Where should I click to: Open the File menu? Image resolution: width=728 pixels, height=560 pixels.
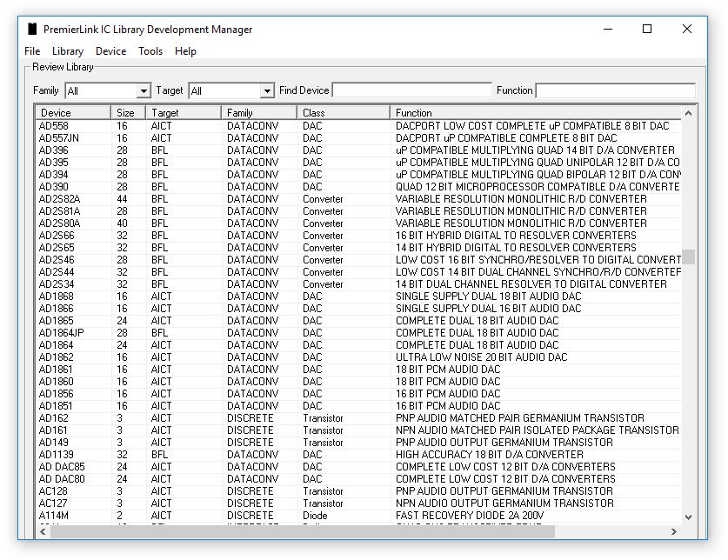[31, 51]
